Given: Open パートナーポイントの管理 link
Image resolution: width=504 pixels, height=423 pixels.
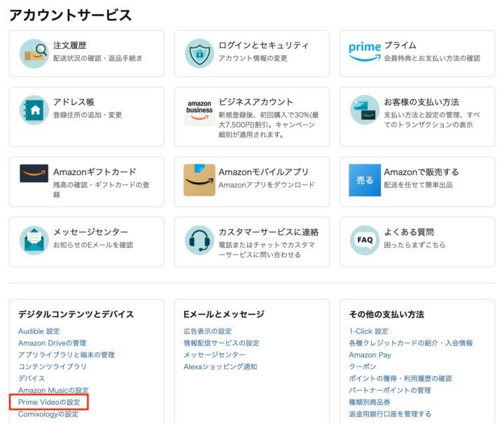Looking at the screenshot, I should point(390,390).
